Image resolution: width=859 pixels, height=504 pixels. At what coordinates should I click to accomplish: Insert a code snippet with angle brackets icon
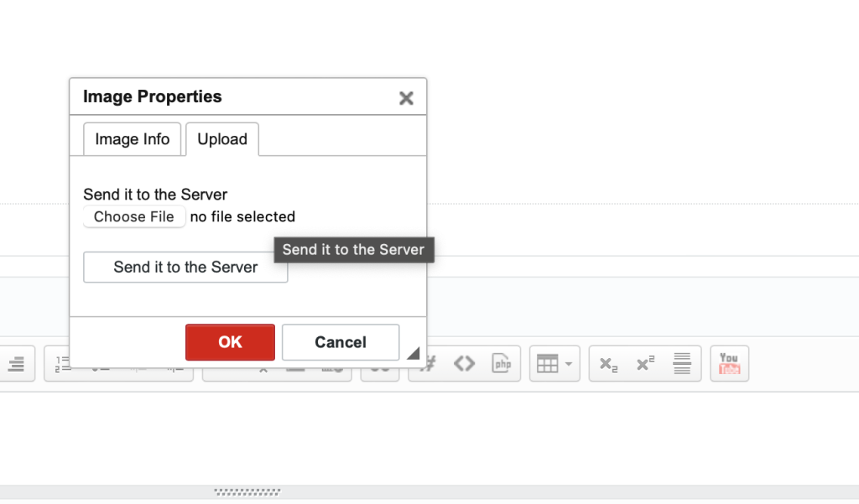click(464, 364)
